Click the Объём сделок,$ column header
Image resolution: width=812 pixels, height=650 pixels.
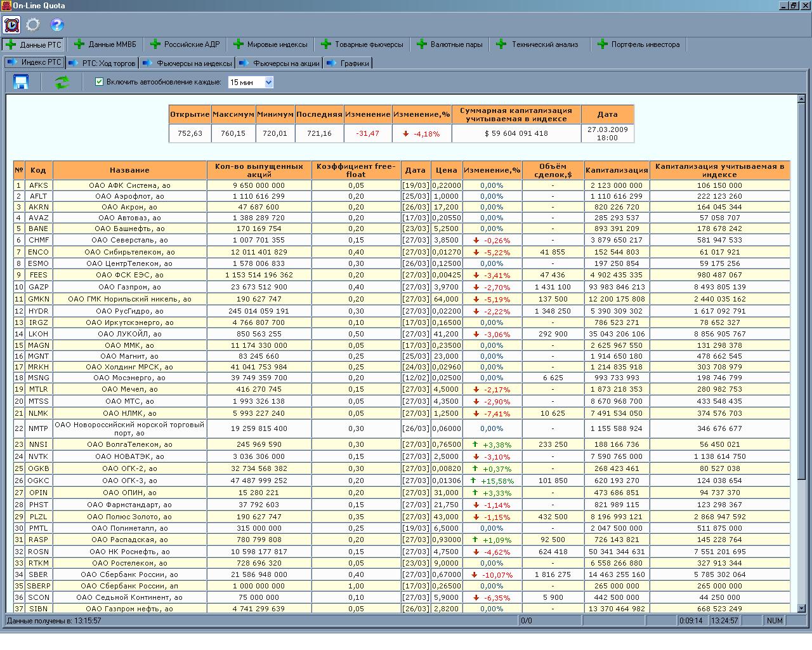(553, 169)
